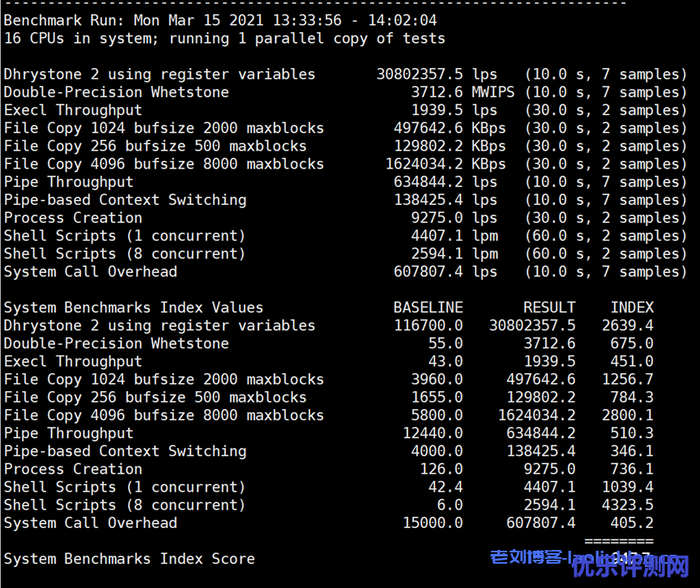Click the RESULT column header
The image size is (700, 588).
point(548,308)
